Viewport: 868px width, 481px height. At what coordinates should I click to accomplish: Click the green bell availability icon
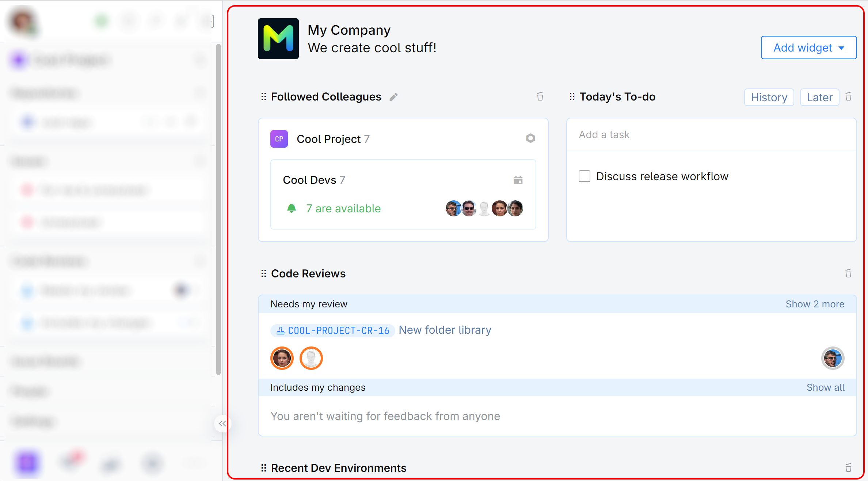pos(292,208)
